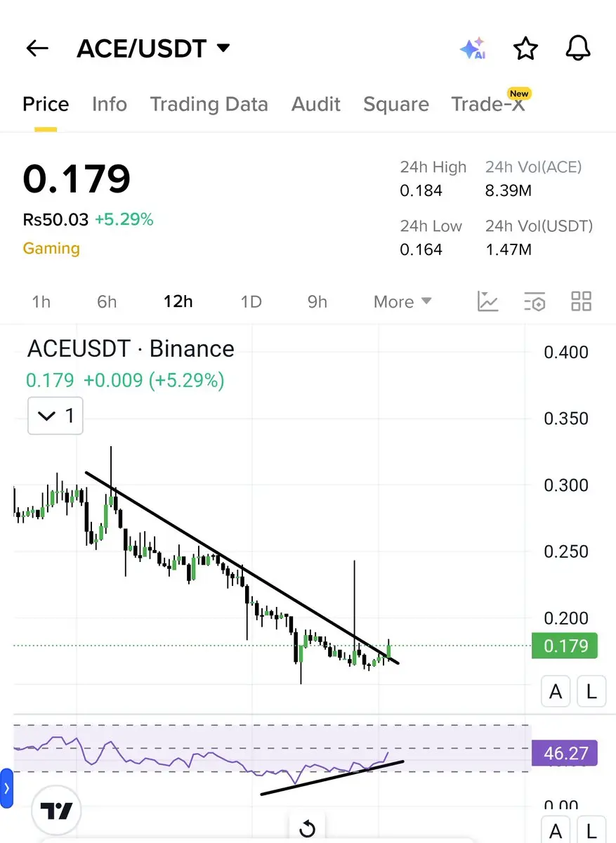Select the 6h timeframe
Viewport: 616px width, 843px height.
coord(107,302)
